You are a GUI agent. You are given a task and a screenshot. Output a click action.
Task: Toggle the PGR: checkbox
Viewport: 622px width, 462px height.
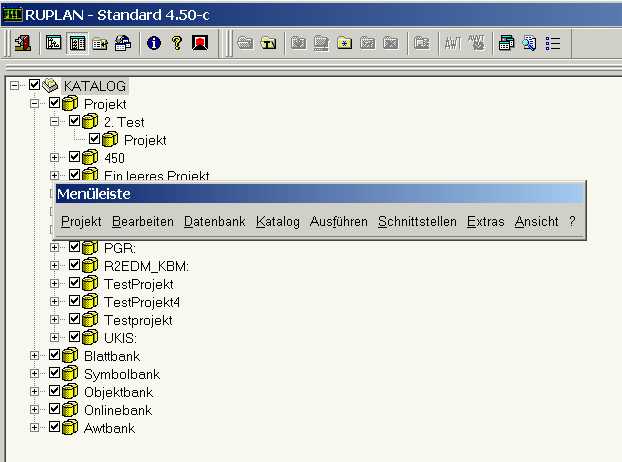tap(74, 247)
